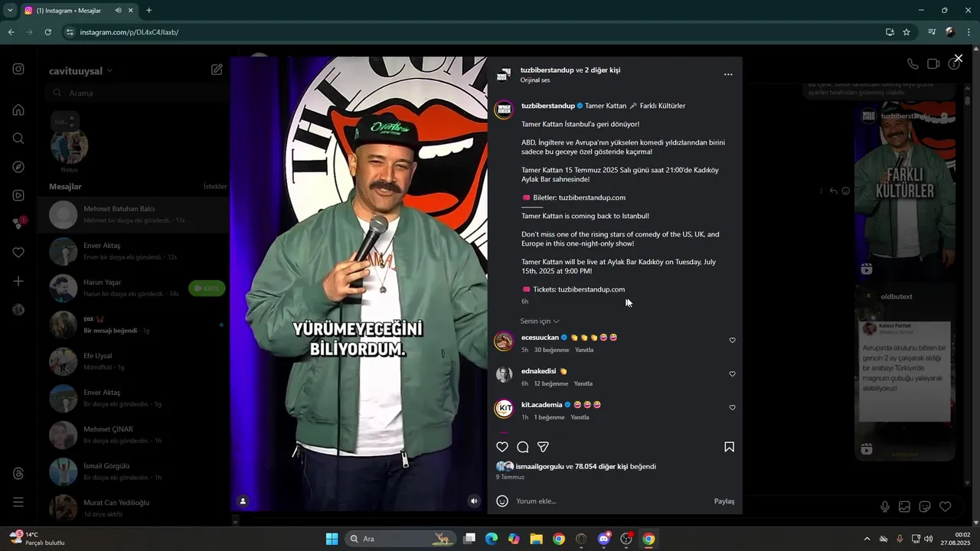Screen dimensions: 980x551
Task: Expand the 'Senin için' comment sort dropdown
Action: tap(540, 321)
